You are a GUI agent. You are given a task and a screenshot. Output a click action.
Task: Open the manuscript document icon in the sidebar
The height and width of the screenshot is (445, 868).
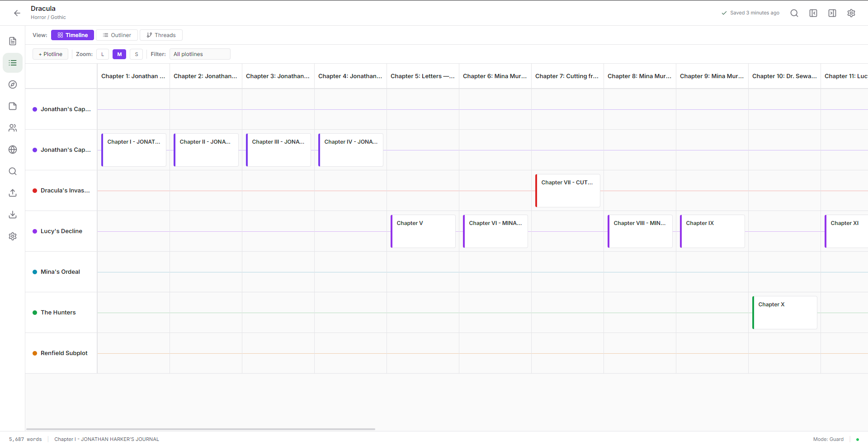13,41
